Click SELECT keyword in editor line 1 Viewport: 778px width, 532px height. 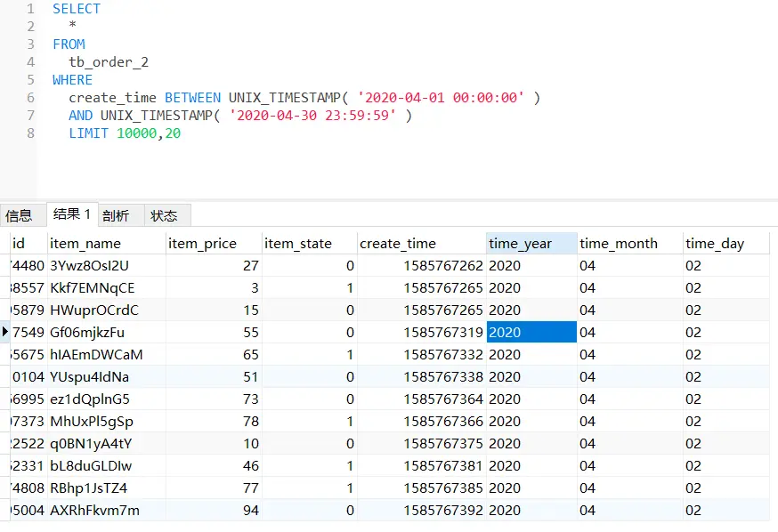point(77,9)
